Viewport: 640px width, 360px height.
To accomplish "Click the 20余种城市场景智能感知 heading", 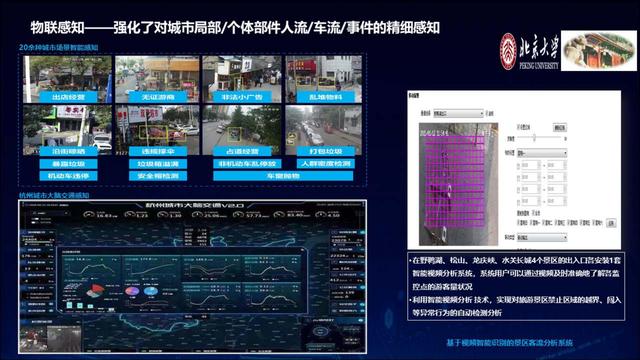I will click(59, 47).
